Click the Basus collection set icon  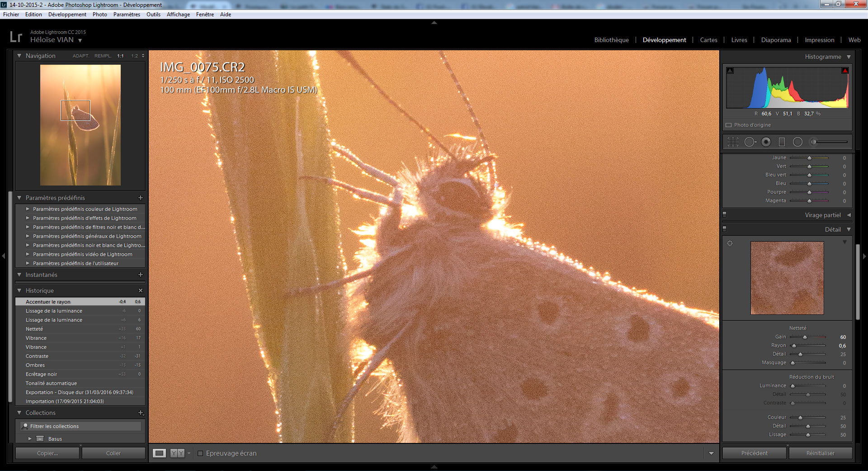tap(40, 439)
